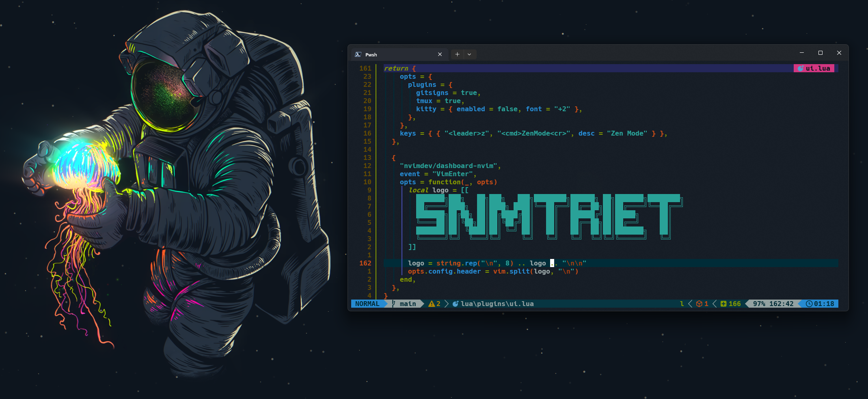Screen dimensions: 868x399
Task: Minimize the terminal window
Action: pyautogui.click(x=802, y=53)
